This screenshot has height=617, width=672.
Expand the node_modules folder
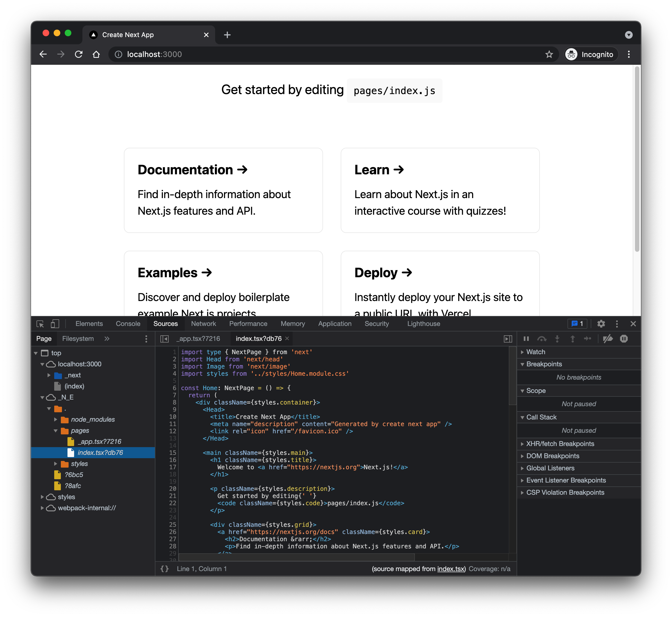[x=56, y=419]
